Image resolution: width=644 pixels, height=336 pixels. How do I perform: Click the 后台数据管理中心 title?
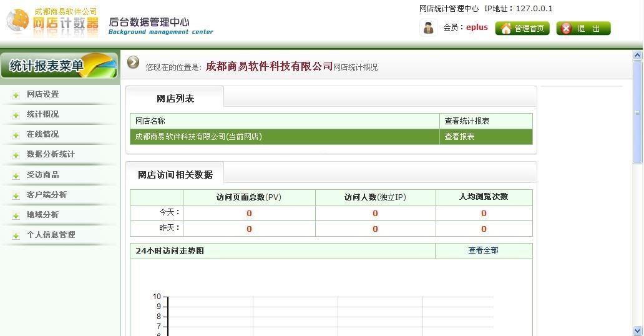pyautogui.click(x=149, y=22)
